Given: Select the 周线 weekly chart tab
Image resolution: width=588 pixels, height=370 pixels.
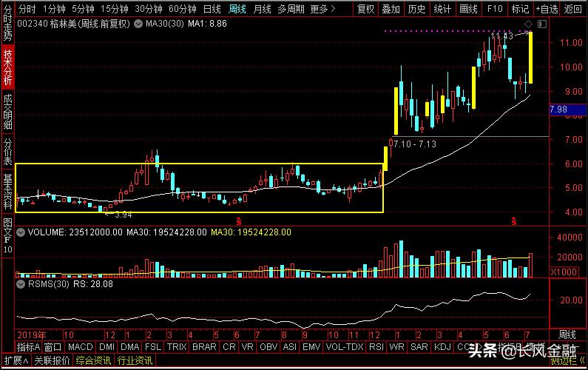Looking at the screenshot, I should click(x=237, y=9).
